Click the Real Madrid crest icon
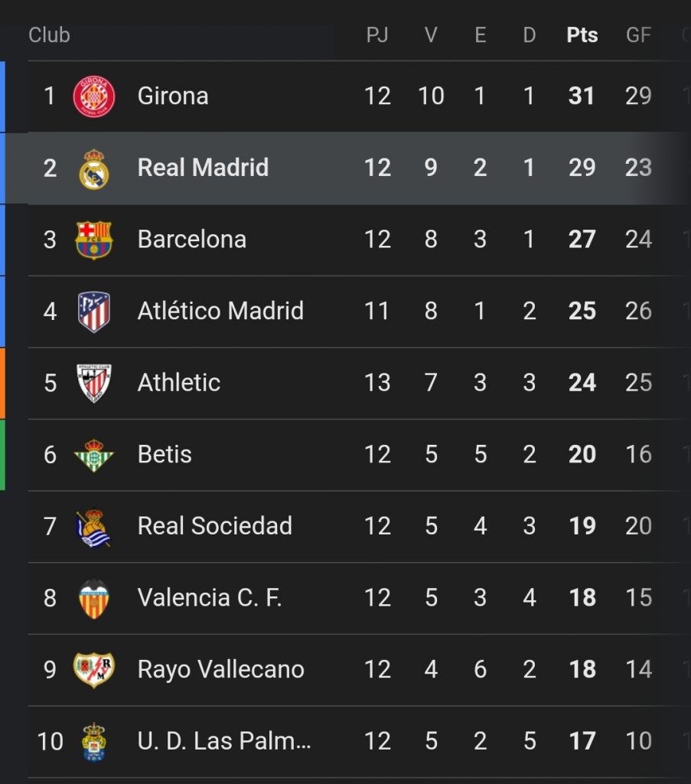691x784 pixels. 94,169
